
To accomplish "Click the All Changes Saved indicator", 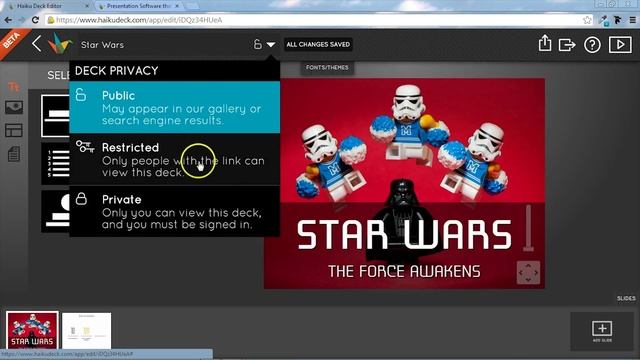I will (x=318, y=44).
